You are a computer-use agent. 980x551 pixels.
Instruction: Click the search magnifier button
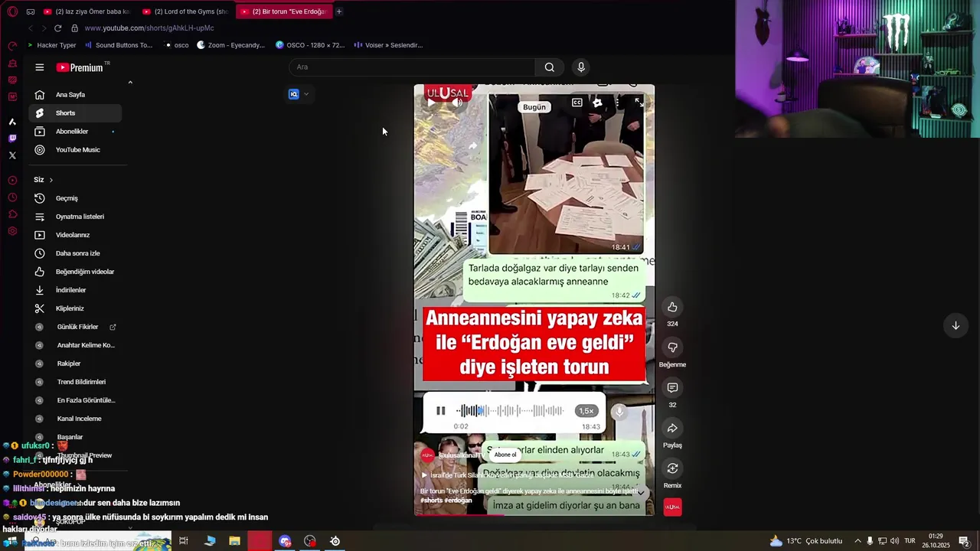[549, 67]
